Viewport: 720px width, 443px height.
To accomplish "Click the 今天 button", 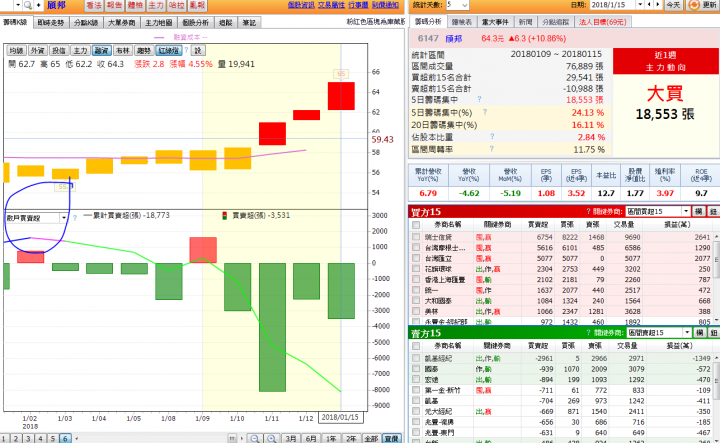I will pos(673,5).
